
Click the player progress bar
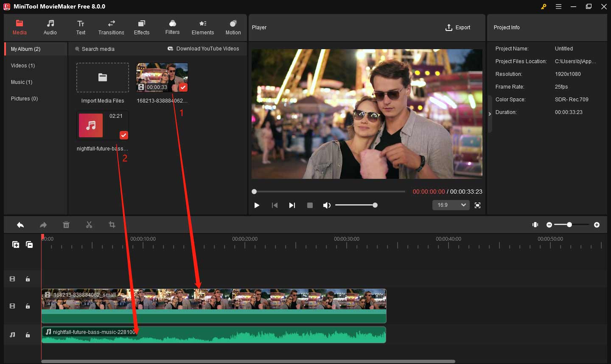(x=329, y=192)
